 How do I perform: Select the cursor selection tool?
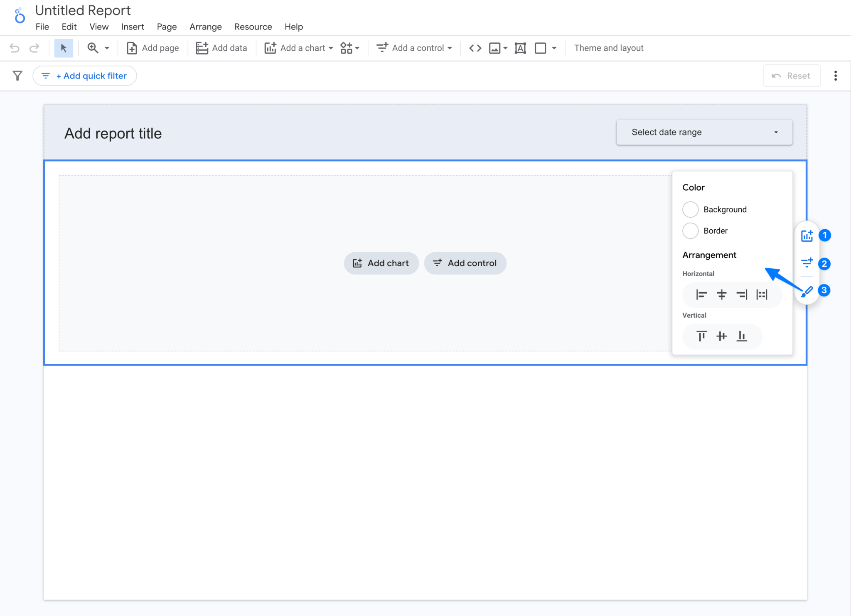tap(63, 48)
